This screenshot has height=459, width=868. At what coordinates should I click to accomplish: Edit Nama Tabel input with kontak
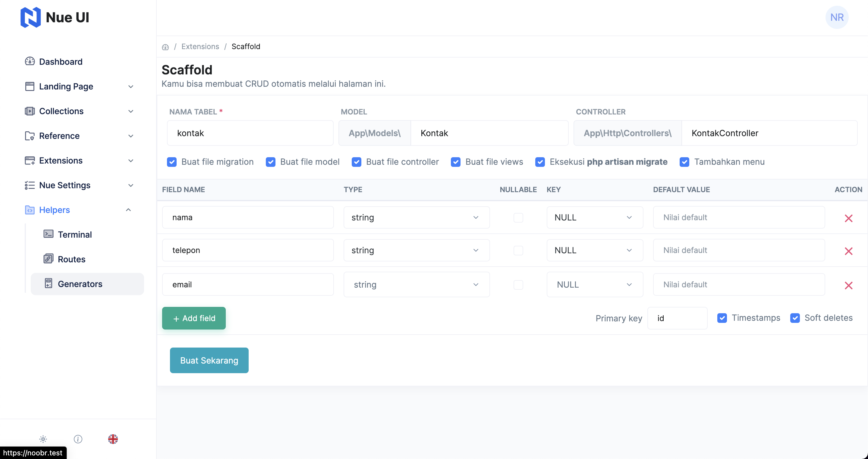250,133
